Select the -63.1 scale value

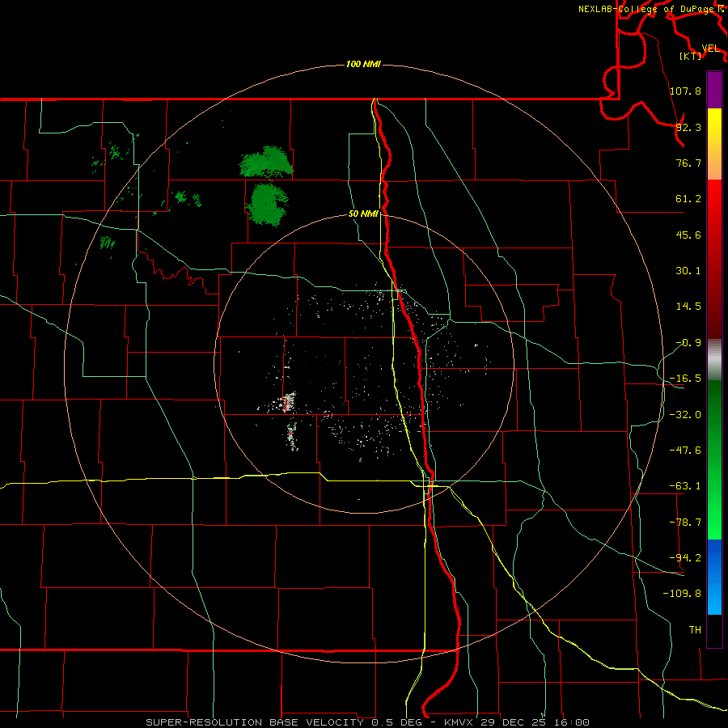coord(685,486)
